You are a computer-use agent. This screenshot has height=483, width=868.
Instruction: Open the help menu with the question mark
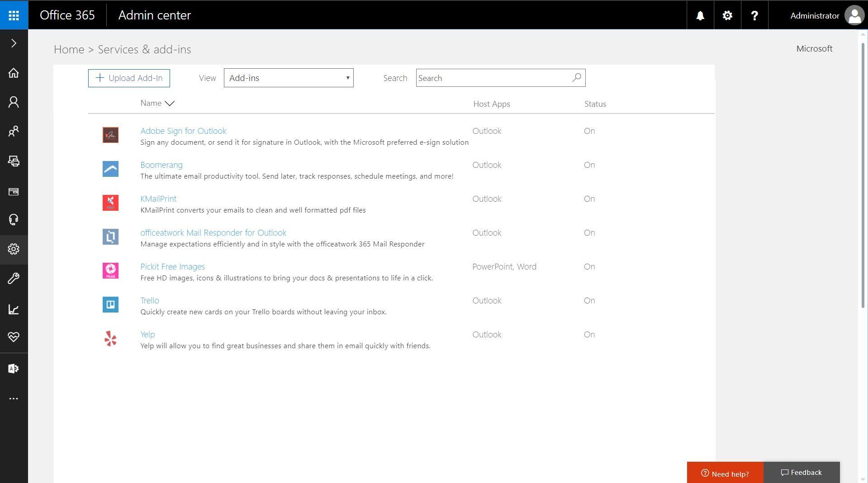(x=754, y=15)
